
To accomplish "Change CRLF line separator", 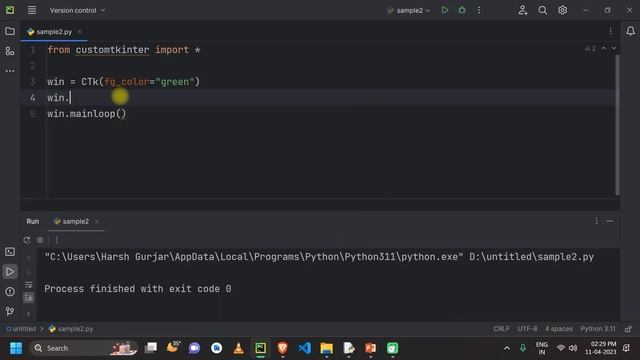I will click(501, 329).
